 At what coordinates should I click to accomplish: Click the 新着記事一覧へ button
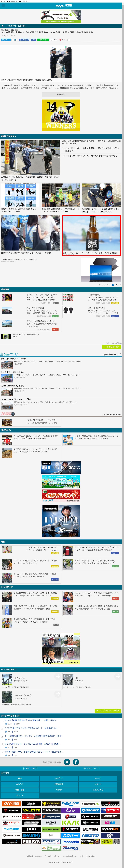[x=111, y=347]
